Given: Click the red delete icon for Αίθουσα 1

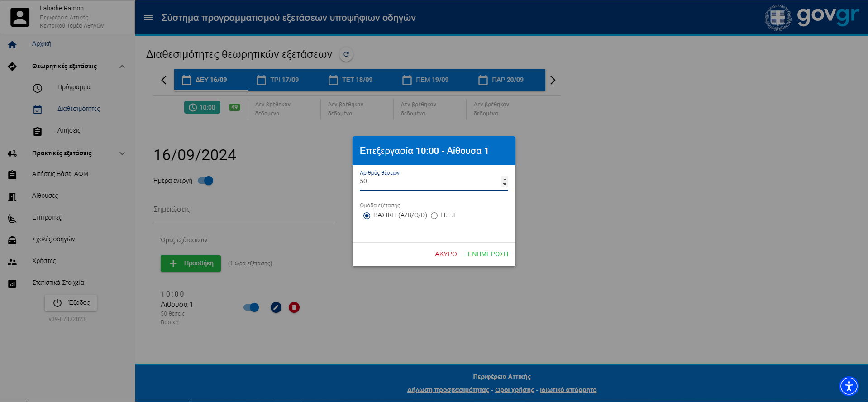Looking at the screenshot, I should 294,307.
